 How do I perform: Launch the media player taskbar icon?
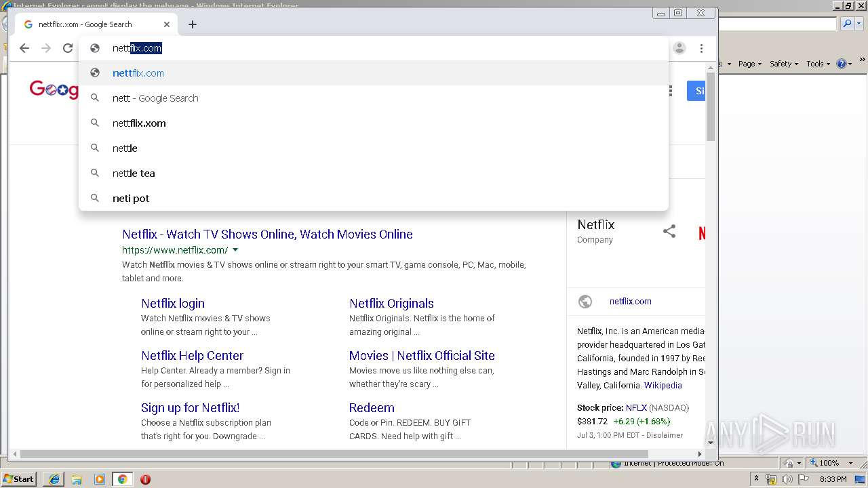(100, 479)
